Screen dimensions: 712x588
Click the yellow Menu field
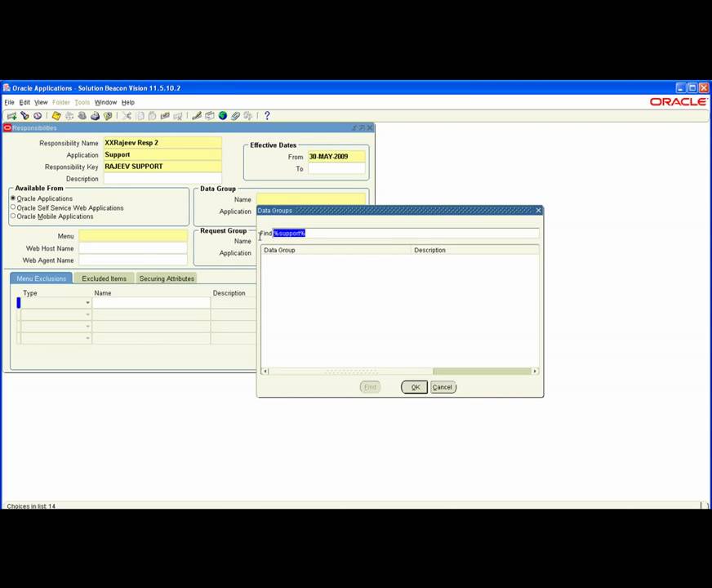[133, 236]
